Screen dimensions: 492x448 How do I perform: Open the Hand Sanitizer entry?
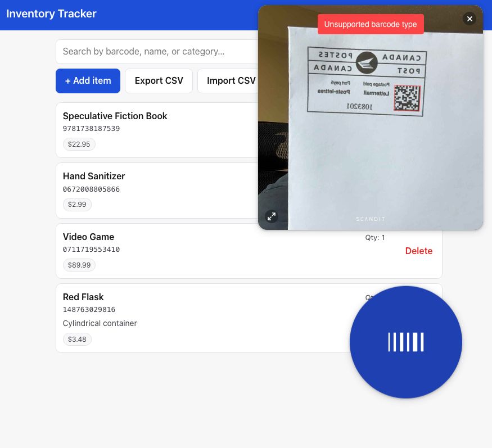pyautogui.click(x=94, y=176)
